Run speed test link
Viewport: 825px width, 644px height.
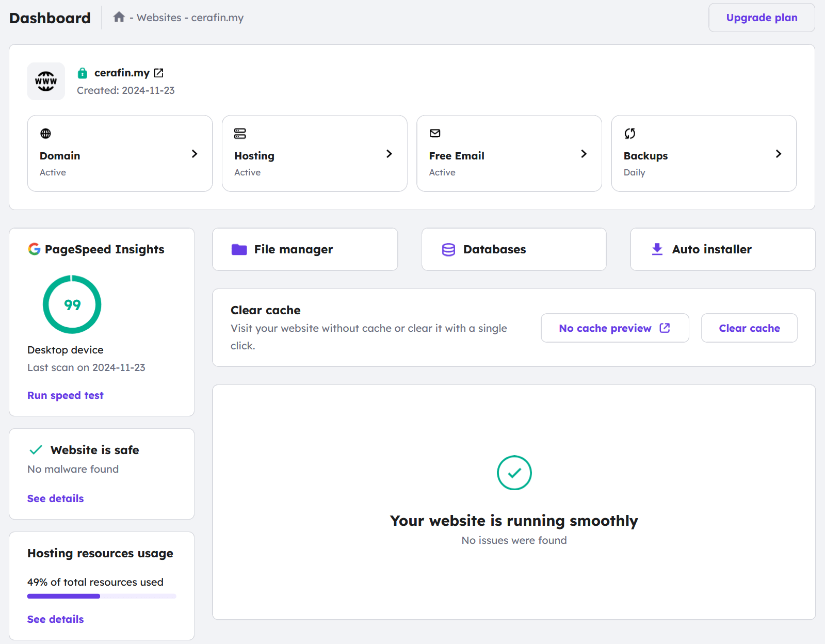click(x=66, y=395)
